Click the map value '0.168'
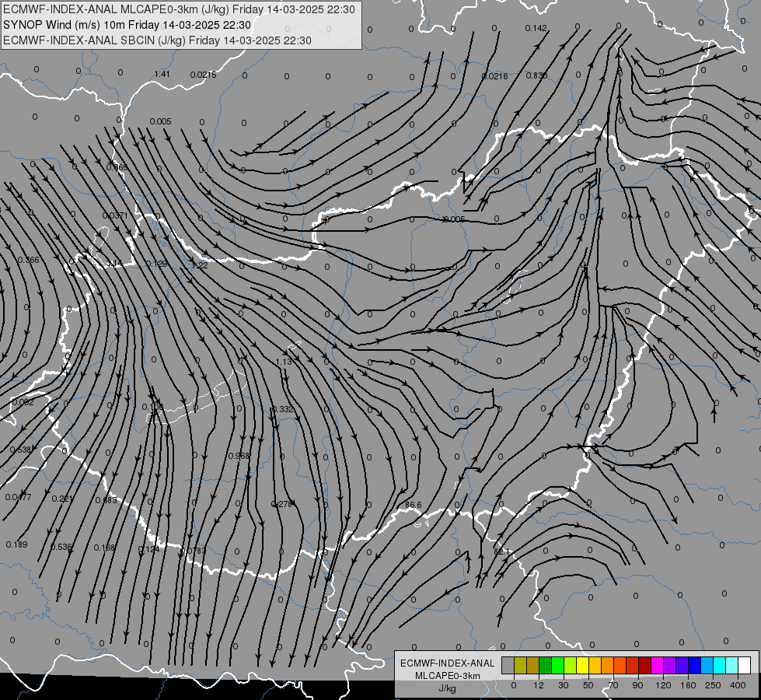 click(x=104, y=548)
